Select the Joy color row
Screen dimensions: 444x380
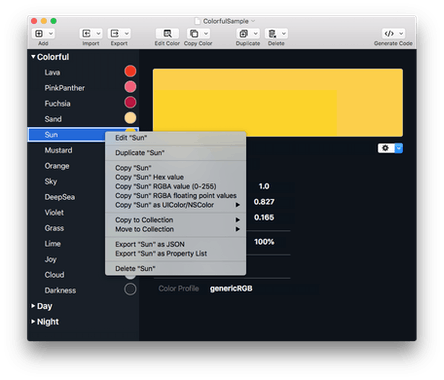67,259
